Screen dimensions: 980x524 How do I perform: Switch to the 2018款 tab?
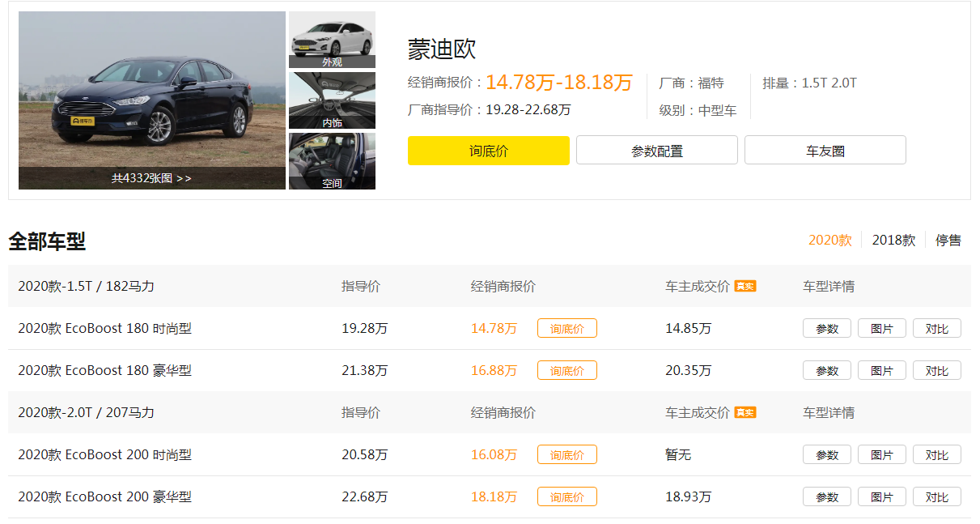tap(893, 241)
